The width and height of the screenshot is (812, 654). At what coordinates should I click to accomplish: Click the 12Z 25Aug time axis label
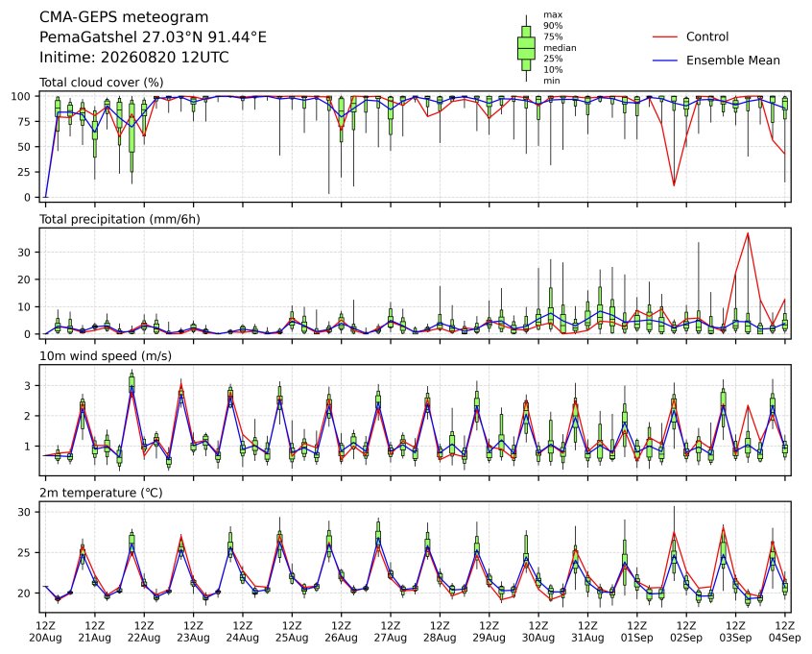(292, 632)
